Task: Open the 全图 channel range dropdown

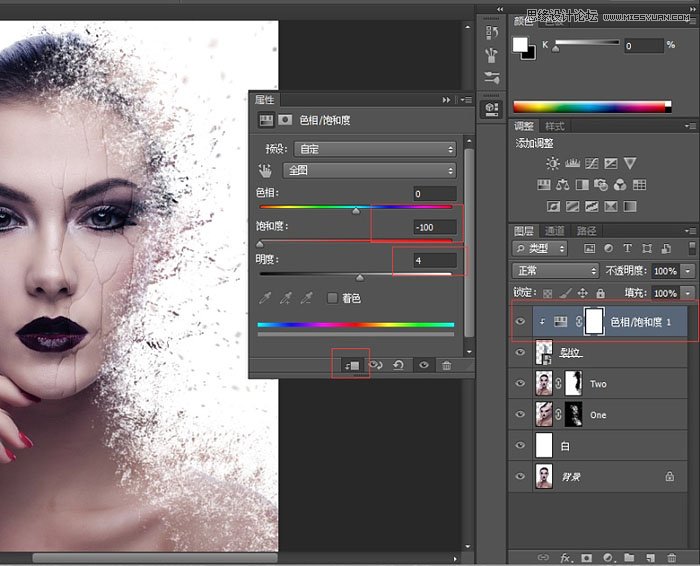Action: [369, 170]
